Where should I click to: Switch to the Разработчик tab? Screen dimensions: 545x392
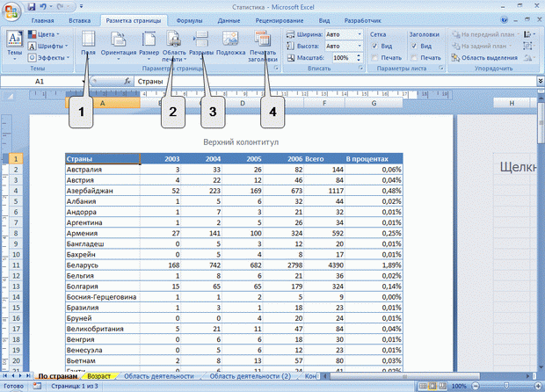pos(362,20)
